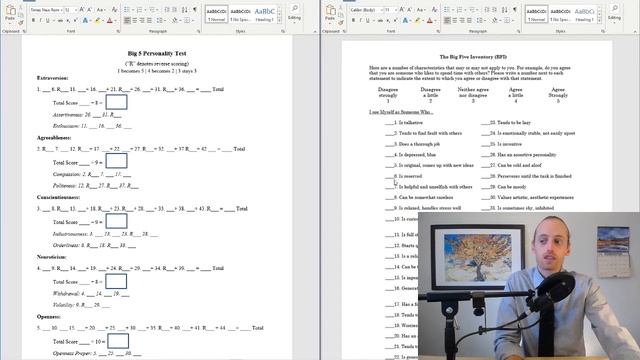Click Sort in left Word window
The width and height of the screenshot is (640, 360).
185,9
